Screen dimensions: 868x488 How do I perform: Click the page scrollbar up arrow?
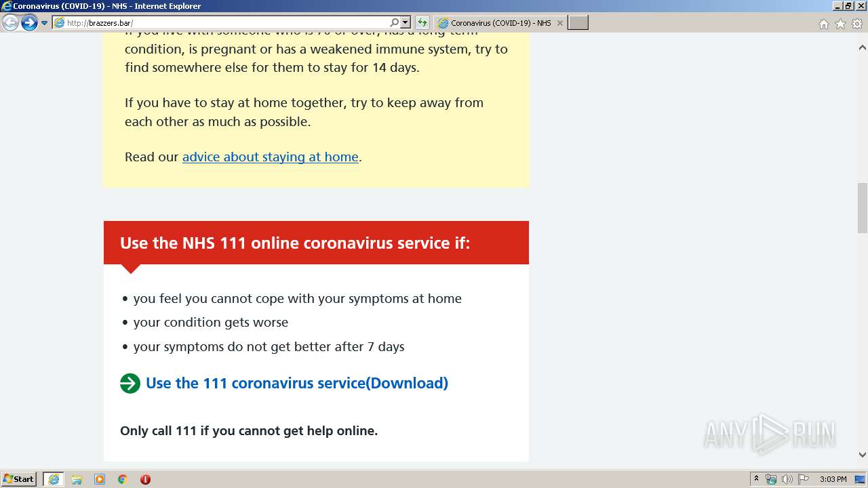862,48
